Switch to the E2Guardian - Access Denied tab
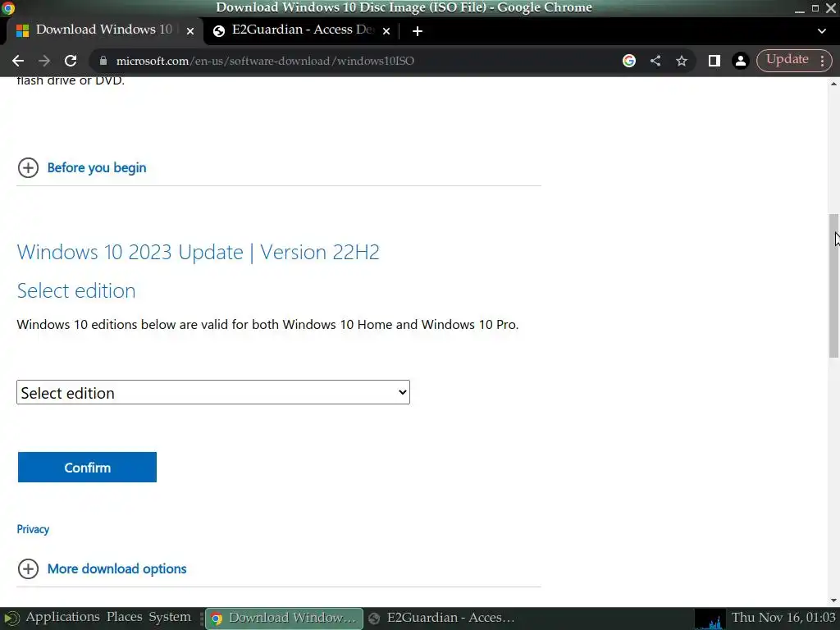Viewport: 840px width, 630px height. [302, 30]
